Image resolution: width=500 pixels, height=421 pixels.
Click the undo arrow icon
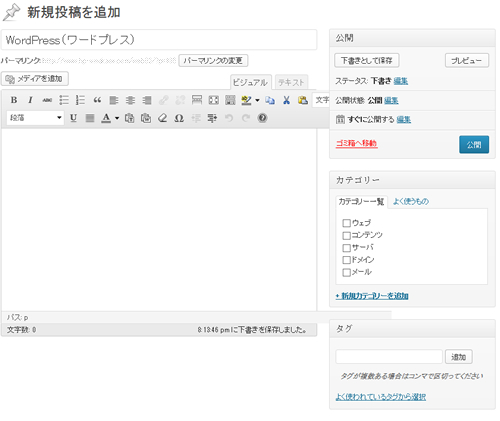pos(229,118)
